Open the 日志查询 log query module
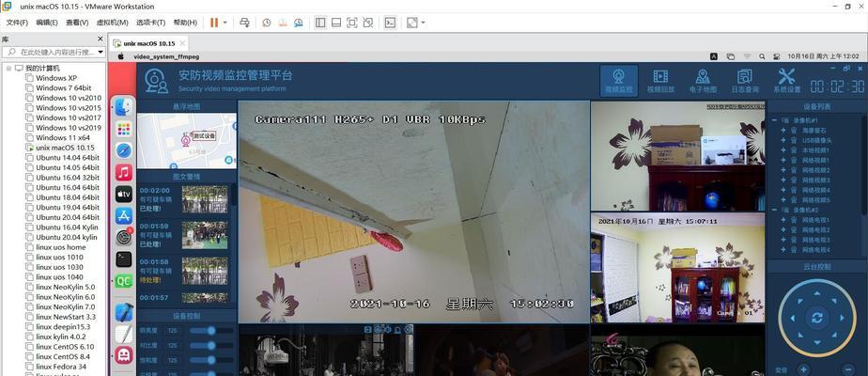Image resolution: width=868 pixels, height=376 pixels. tap(745, 81)
